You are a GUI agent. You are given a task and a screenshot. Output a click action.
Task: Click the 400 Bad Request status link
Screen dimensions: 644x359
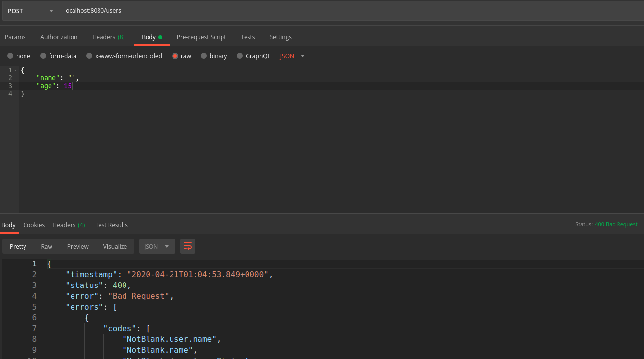pos(616,224)
